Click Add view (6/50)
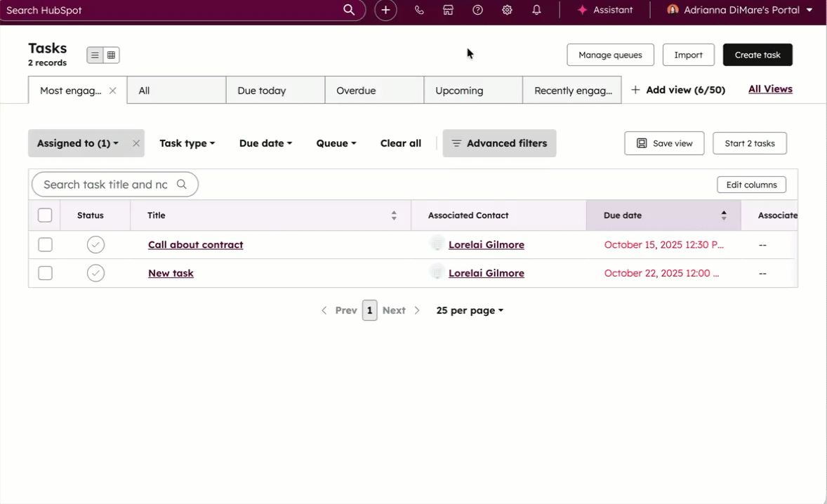 [678, 90]
